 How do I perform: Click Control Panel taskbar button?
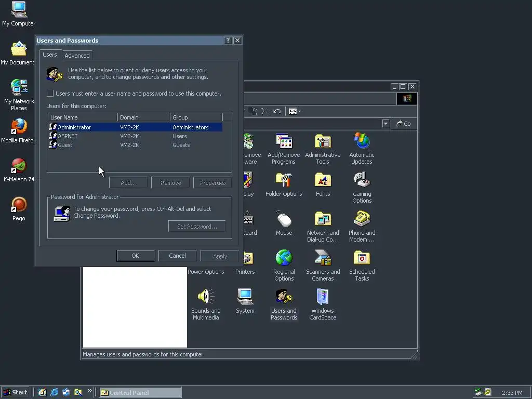click(140, 393)
